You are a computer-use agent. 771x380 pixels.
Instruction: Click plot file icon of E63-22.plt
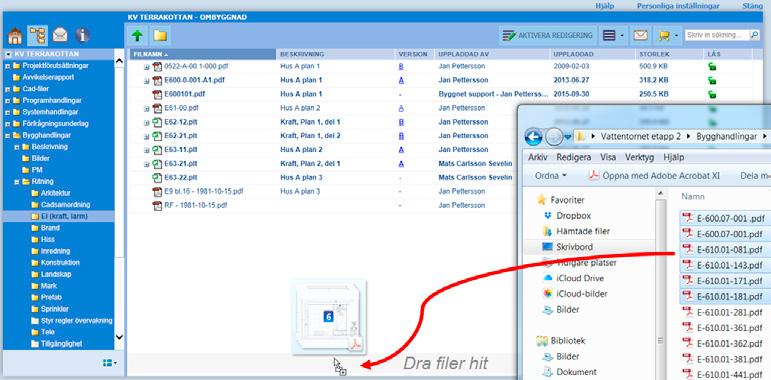pos(157,177)
